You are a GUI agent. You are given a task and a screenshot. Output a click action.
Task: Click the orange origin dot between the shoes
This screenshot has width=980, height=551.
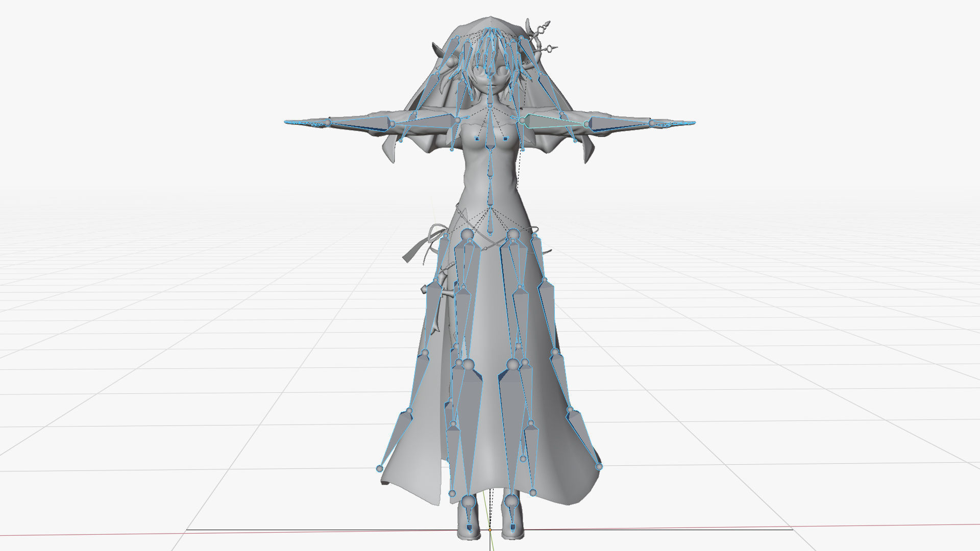point(490,530)
